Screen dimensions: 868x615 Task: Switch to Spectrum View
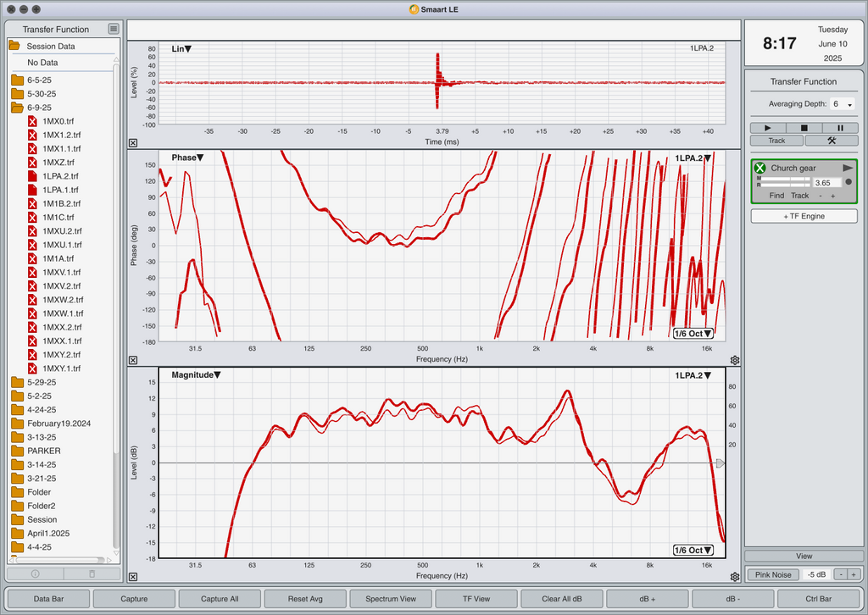tap(391, 598)
